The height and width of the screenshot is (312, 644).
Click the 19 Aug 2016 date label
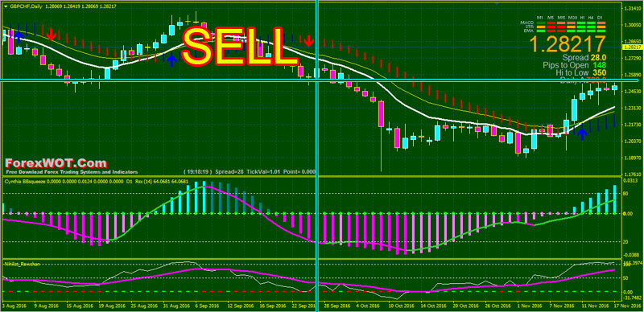pos(112,306)
